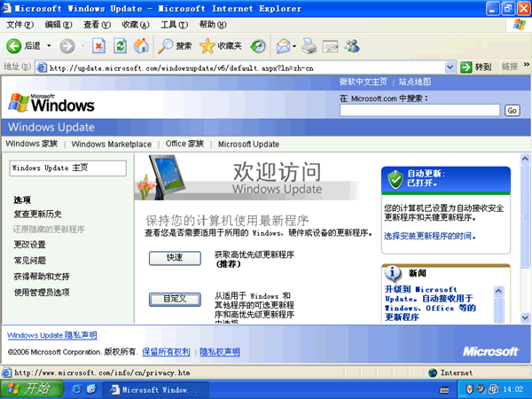Open the Forward button history dropdown
Viewport: 532px width, 399px height.
(x=82, y=45)
